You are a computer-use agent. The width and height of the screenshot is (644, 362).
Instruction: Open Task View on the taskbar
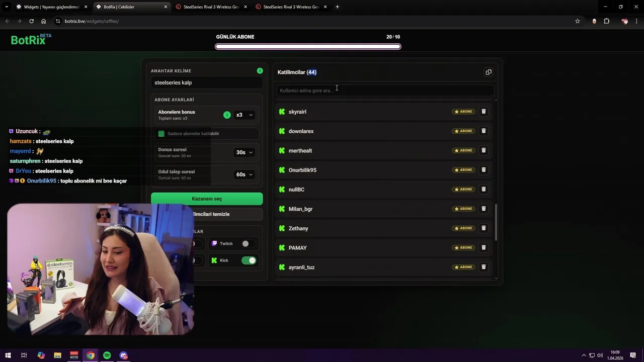click(x=24, y=355)
